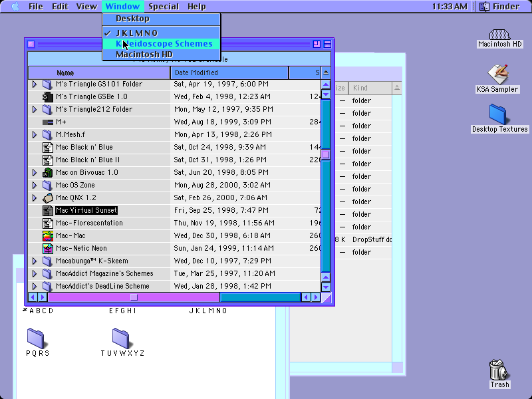Click the Mac-Netic Neon scheme icon
This screenshot has height=399, width=532.
[47, 248]
